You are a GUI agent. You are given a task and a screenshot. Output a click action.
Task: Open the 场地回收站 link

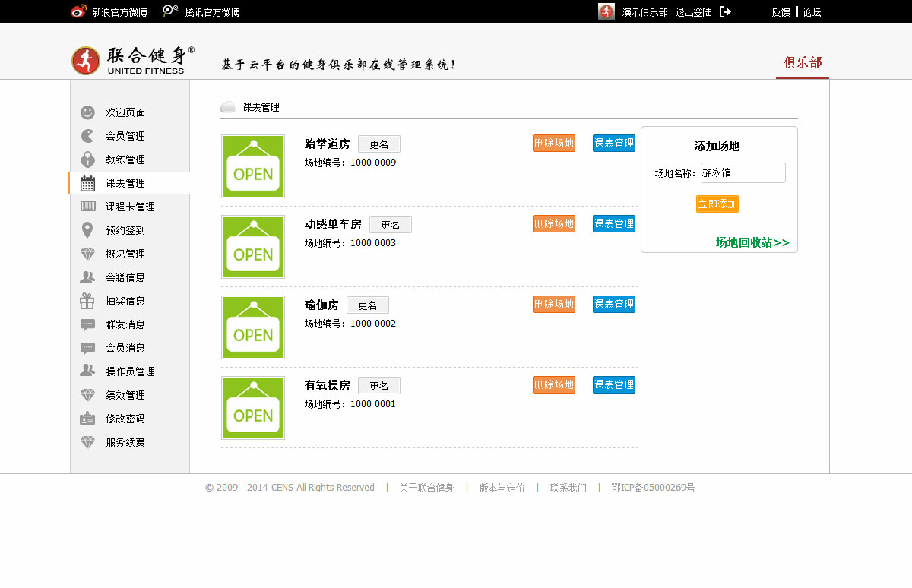click(x=752, y=242)
